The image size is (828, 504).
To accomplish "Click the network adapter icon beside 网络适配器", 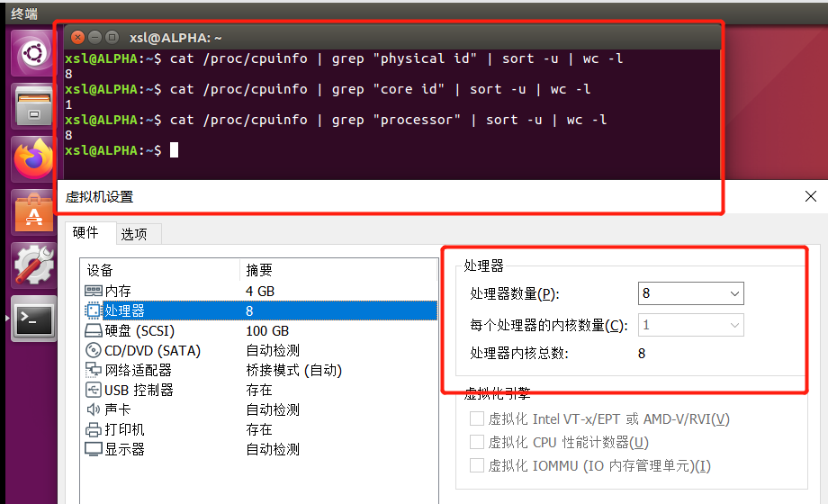I will click(x=93, y=370).
